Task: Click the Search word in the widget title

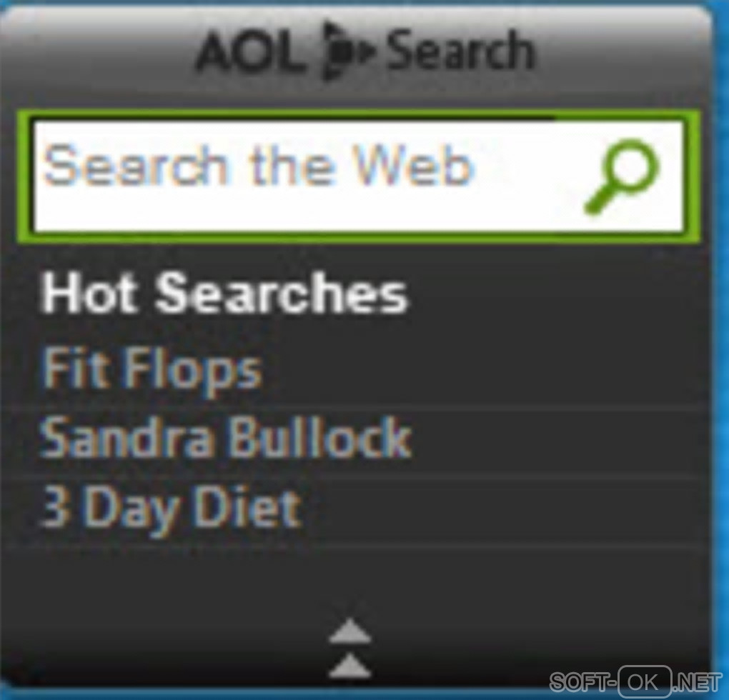Action: click(x=460, y=50)
